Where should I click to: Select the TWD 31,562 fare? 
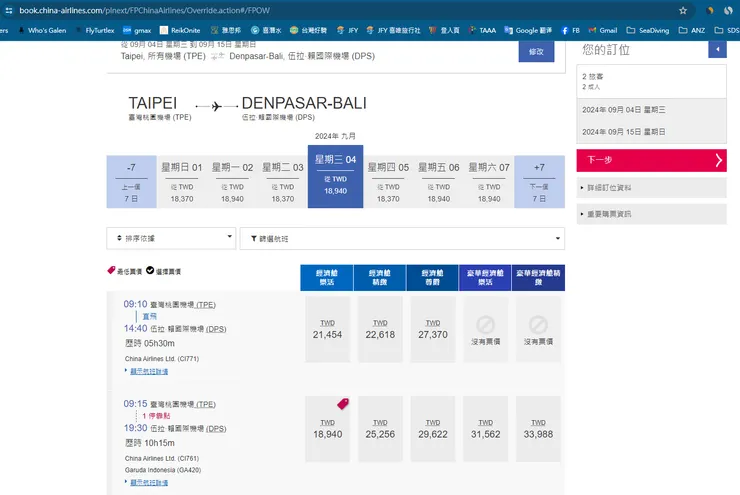[x=486, y=429]
